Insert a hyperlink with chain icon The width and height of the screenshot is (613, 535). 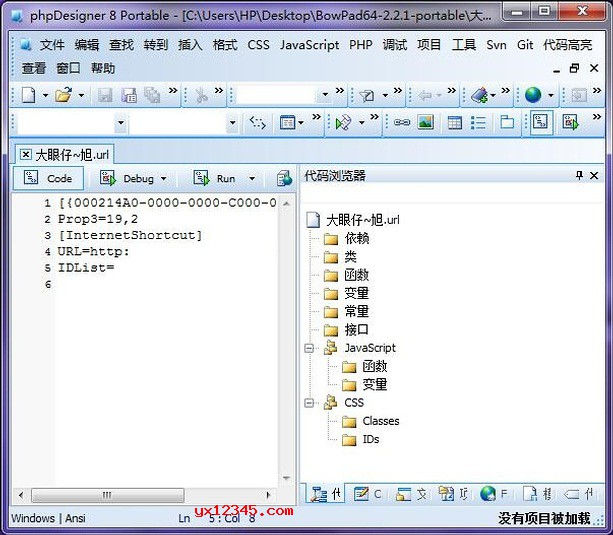tap(402, 122)
